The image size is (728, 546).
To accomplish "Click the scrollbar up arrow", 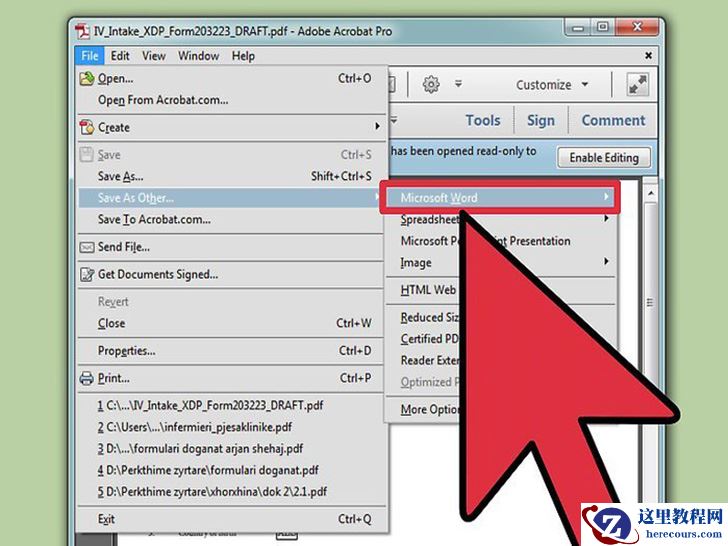I will (x=651, y=193).
